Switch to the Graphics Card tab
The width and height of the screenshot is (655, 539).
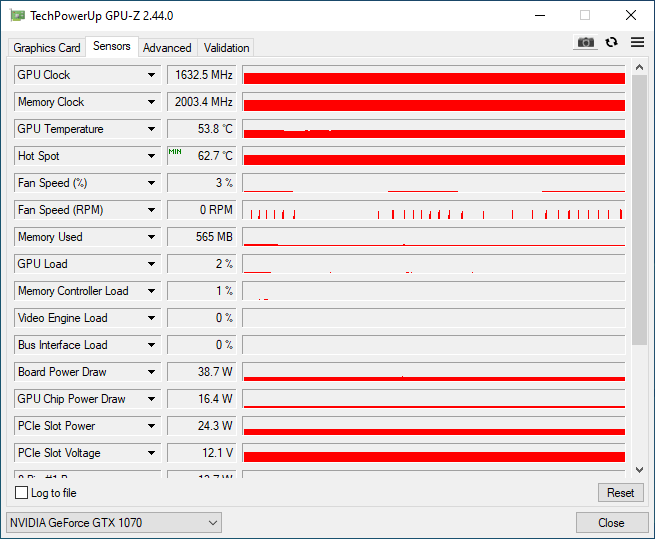[47, 48]
